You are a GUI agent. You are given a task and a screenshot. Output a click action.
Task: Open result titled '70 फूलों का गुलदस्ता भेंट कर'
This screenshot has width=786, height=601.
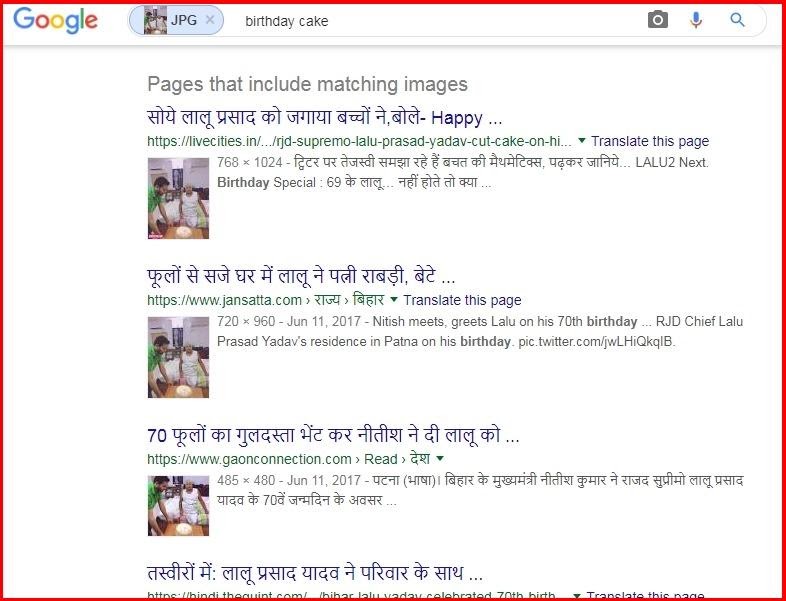[x=333, y=435]
